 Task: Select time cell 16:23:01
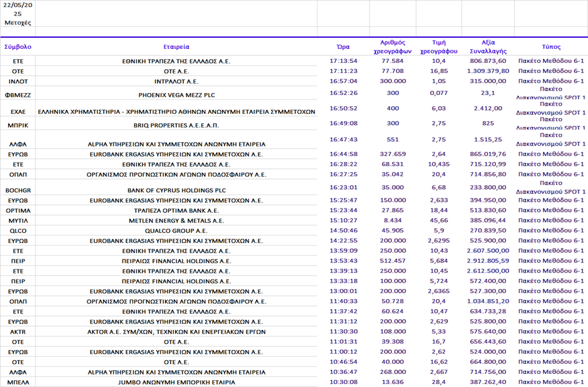pyautogui.click(x=343, y=188)
